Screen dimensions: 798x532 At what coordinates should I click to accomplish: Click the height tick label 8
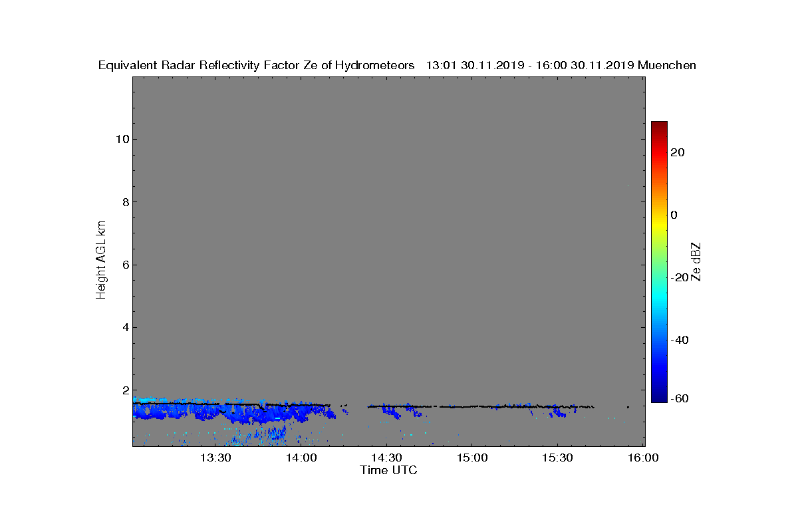pyautogui.click(x=124, y=201)
